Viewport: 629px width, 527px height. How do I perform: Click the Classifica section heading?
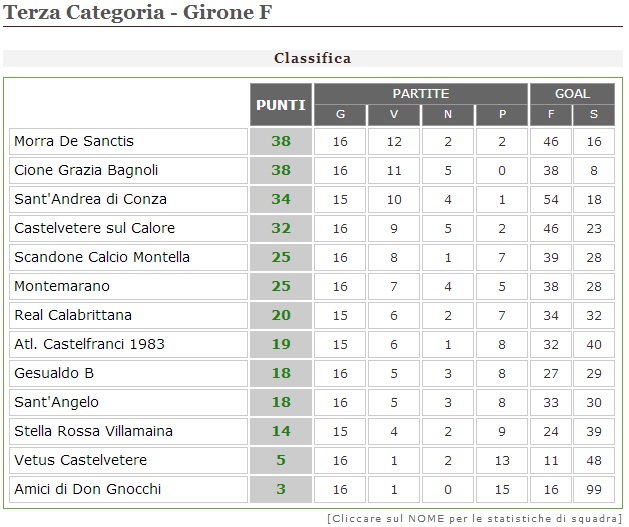click(313, 58)
